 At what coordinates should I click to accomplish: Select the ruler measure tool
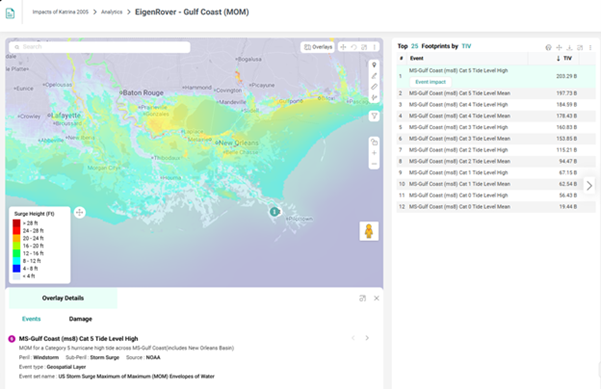(x=374, y=87)
